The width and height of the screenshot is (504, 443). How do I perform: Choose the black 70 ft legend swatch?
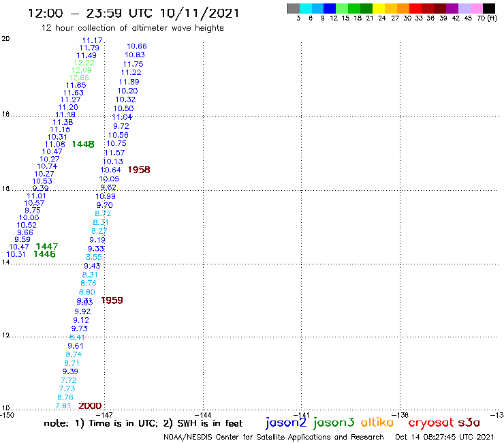488,8
